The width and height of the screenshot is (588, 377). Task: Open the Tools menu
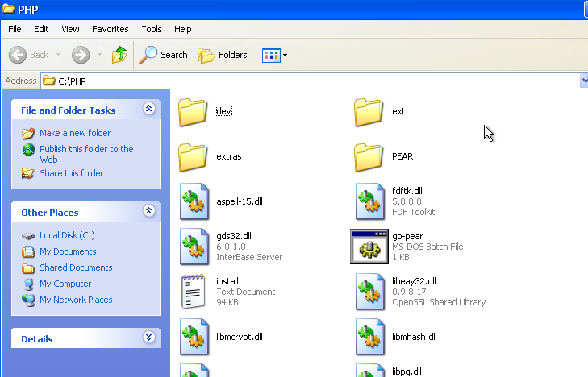152,29
